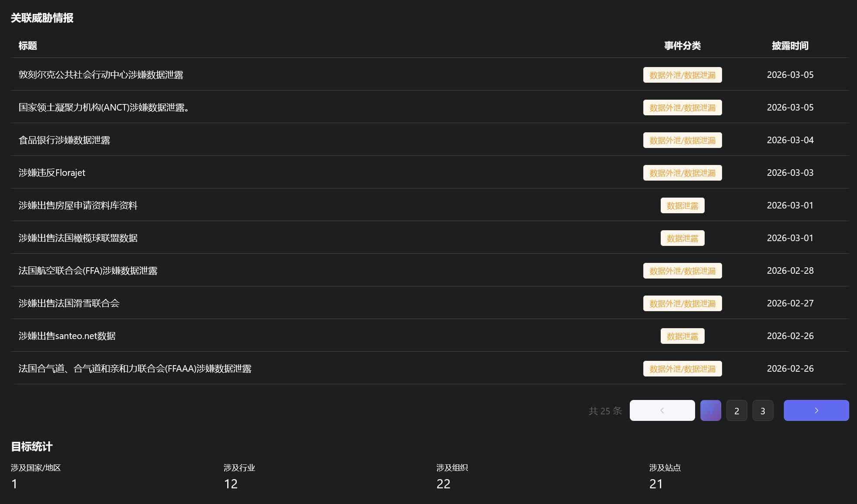
Task: Open 涉嫌出售房屋申请资料库资料 entry
Action: [x=78, y=205]
